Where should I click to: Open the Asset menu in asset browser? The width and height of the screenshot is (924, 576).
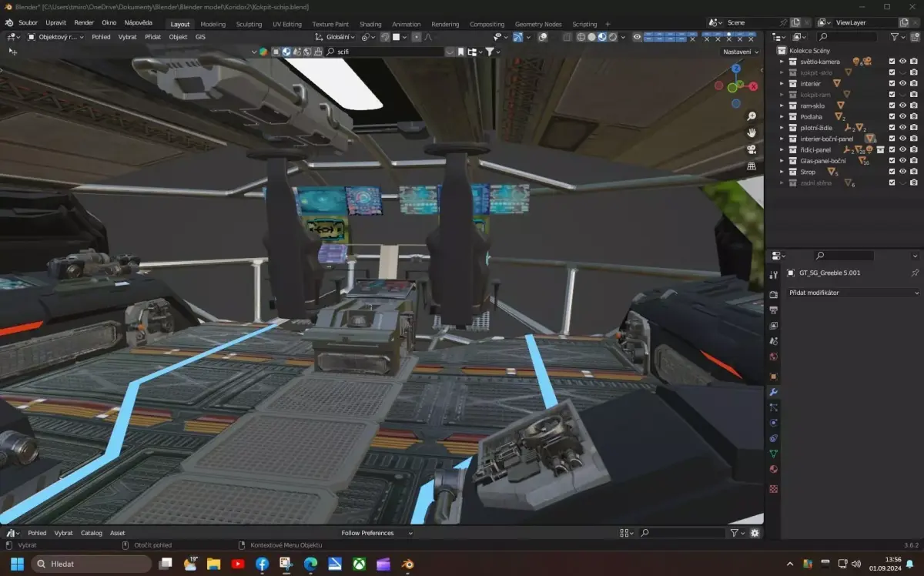pos(117,533)
